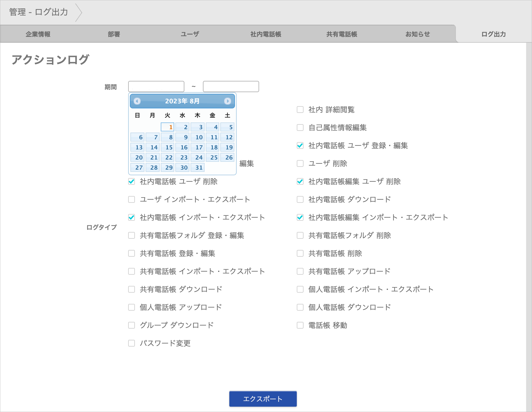Screen dimensions: 532x412
Task: Uncheck 社内電話帳編集 インポート・エクスポート
Action: (x=300, y=217)
